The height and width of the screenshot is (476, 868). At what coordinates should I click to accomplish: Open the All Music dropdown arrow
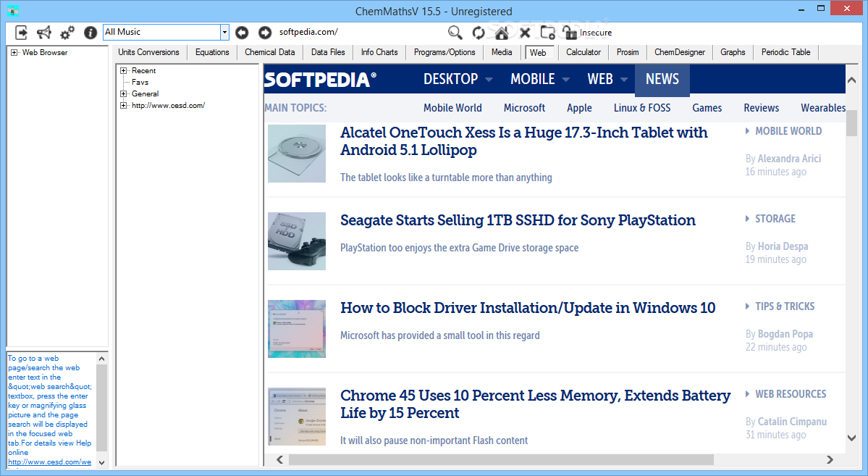click(x=224, y=32)
